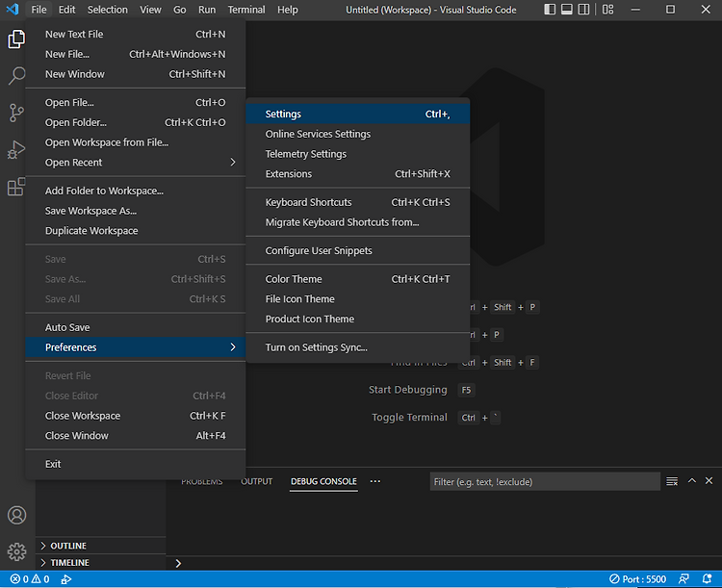Image resolution: width=722 pixels, height=588 pixels.
Task: Select Color Theme option
Action: (358, 279)
